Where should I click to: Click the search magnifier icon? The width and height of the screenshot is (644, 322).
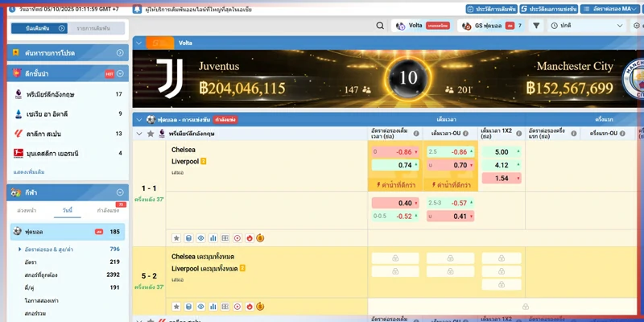380,26
